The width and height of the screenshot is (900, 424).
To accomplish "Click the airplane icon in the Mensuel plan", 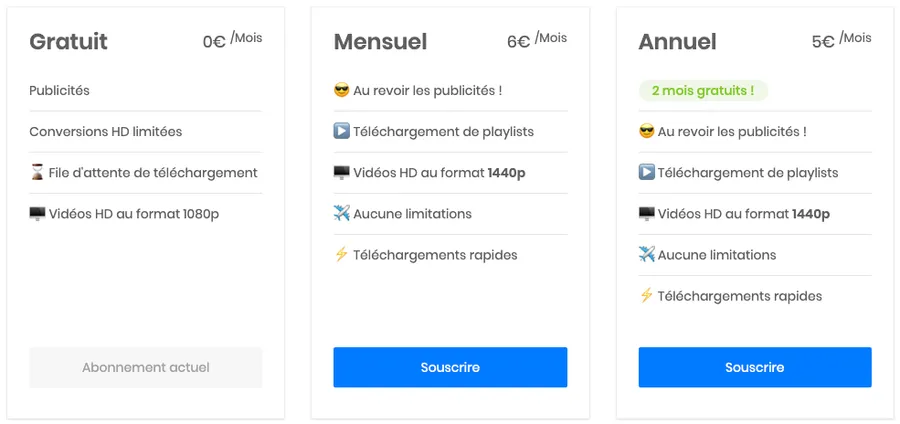I will 341,213.
